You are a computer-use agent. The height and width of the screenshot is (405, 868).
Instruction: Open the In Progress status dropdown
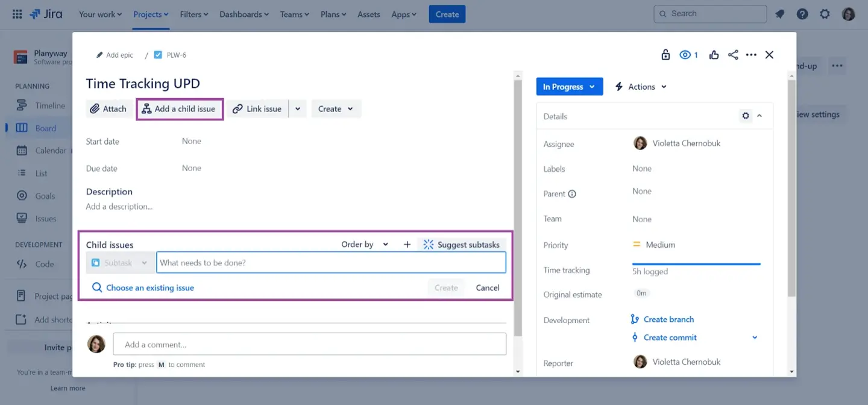pos(568,86)
